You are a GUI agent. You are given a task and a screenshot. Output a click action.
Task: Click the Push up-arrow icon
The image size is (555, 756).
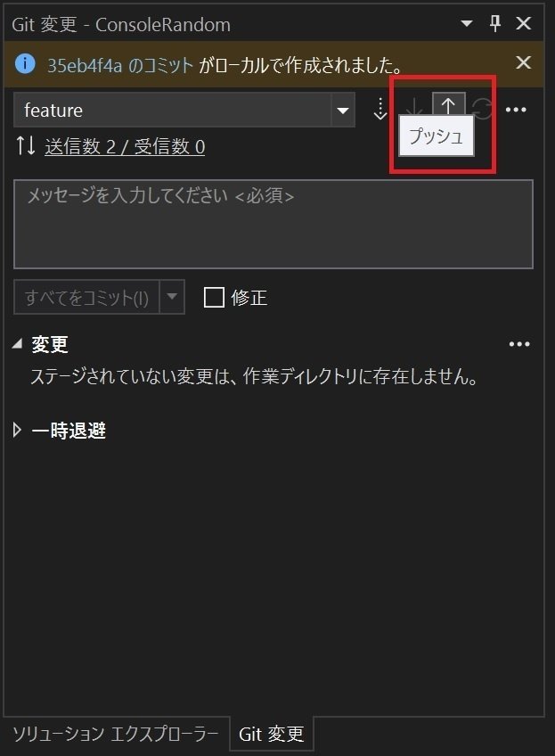(448, 104)
